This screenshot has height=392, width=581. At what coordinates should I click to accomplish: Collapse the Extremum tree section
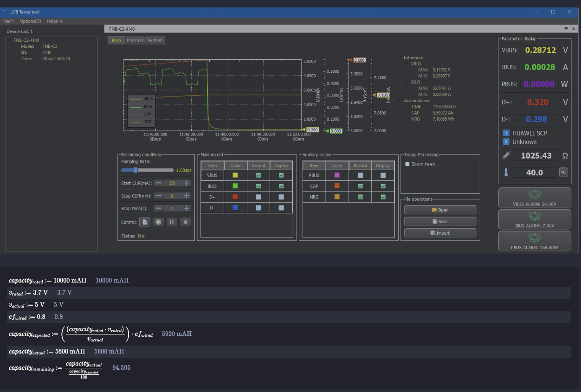click(x=400, y=58)
